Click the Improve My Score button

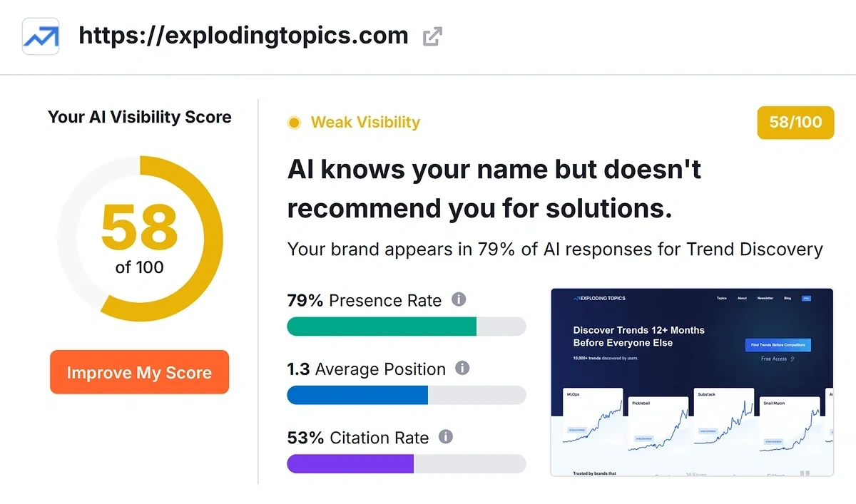point(139,371)
